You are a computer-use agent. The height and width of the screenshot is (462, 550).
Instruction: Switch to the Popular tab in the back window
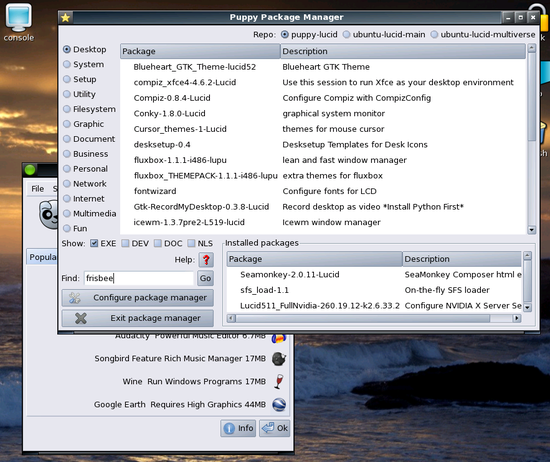point(42,257)
